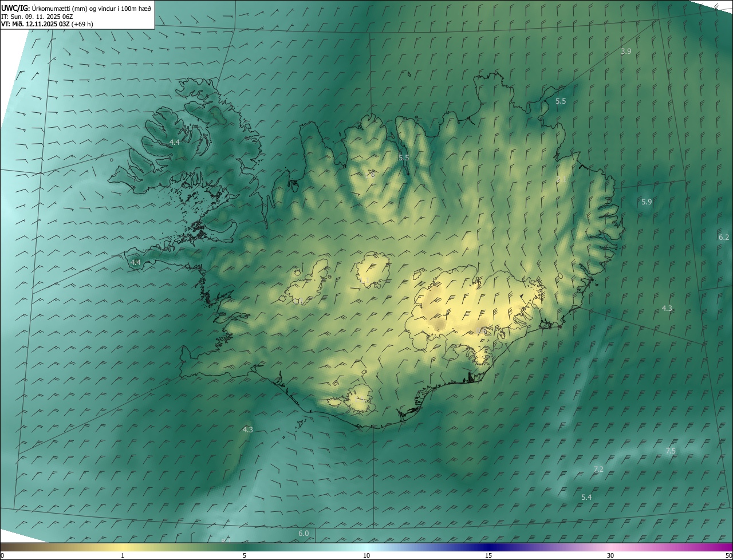Click the 4.3 value off the southeast coast
The height and width of the screenshot is (560, 733).
667,309
